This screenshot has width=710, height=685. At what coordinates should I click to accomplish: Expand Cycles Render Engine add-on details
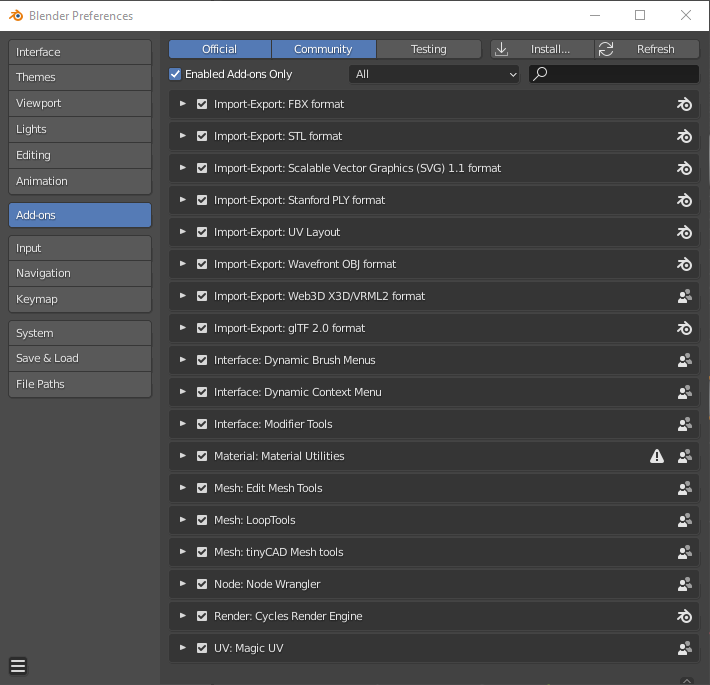tap(182, 616)
